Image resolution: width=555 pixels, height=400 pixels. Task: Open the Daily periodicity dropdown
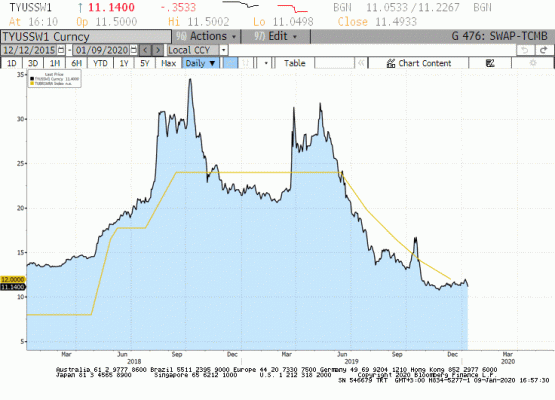200,63
